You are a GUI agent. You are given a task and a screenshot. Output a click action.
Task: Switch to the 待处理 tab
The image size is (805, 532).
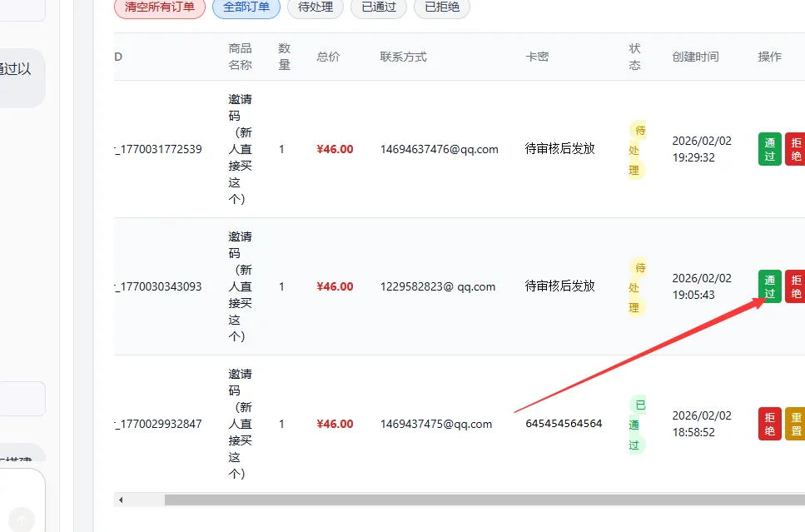pyautogui.click(x=315, y=8)
